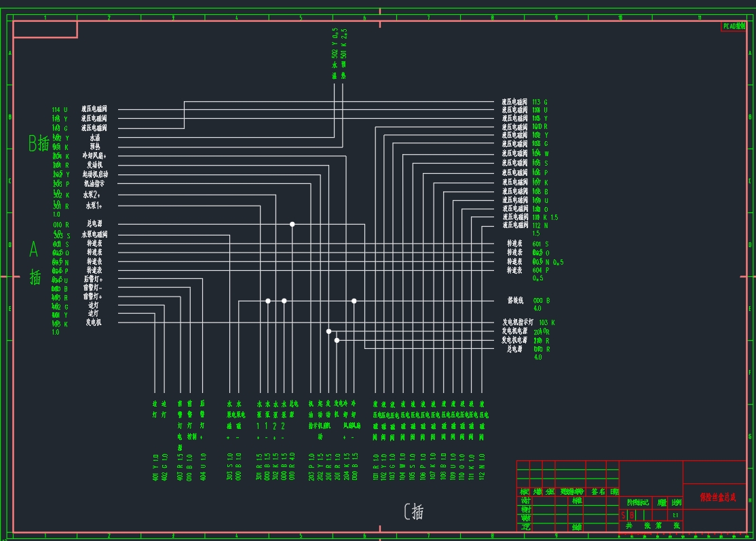The image size is (756, 541).
Task: Select the '604 P' wire code on right
Action: (540, 270)
